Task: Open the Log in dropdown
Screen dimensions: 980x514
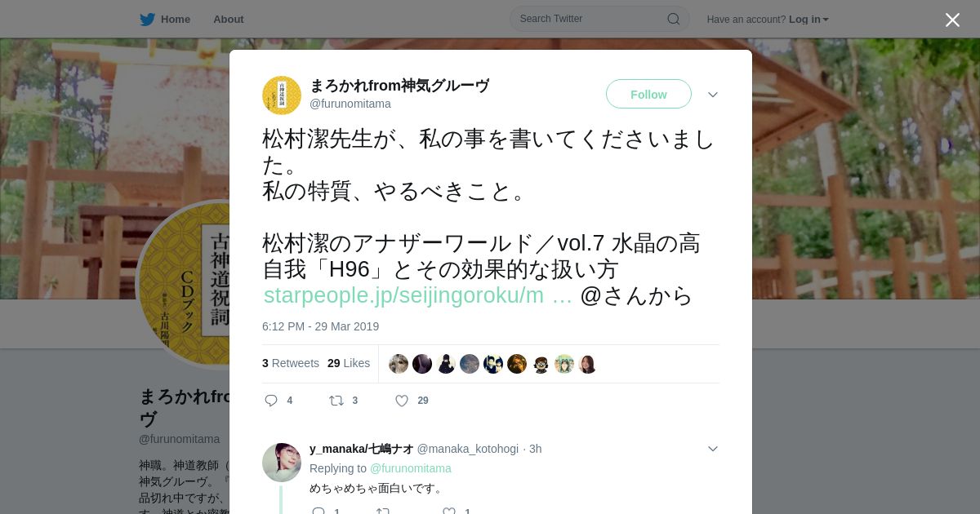Action: [808, 19]
